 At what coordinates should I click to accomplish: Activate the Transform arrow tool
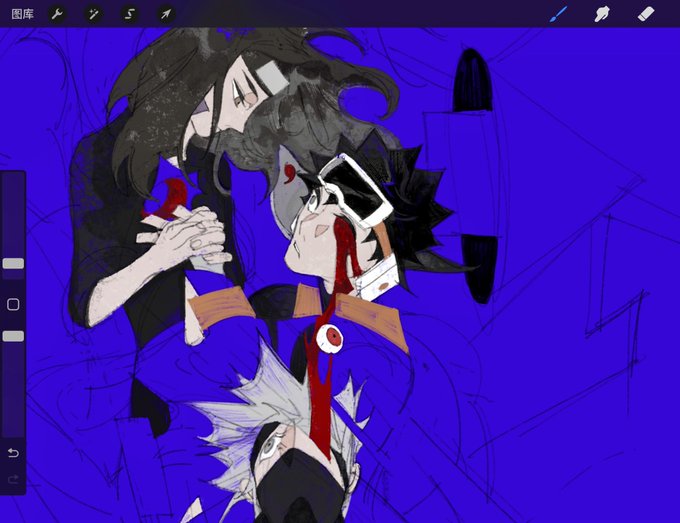pos(166,14)
